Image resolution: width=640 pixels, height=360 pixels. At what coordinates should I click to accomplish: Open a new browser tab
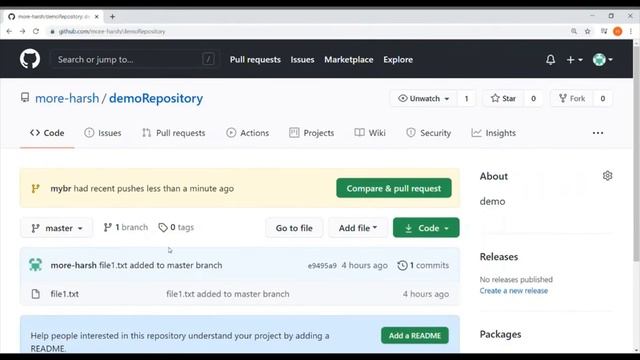pyautogui.click(x=112, y=17)
